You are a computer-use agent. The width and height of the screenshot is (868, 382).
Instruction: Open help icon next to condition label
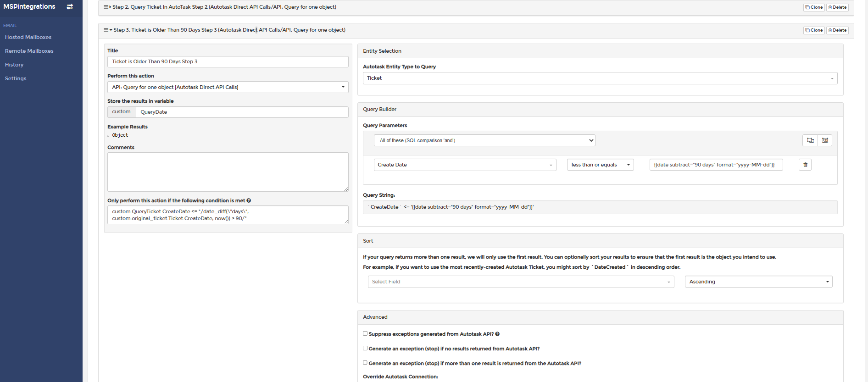coord(249,200)
